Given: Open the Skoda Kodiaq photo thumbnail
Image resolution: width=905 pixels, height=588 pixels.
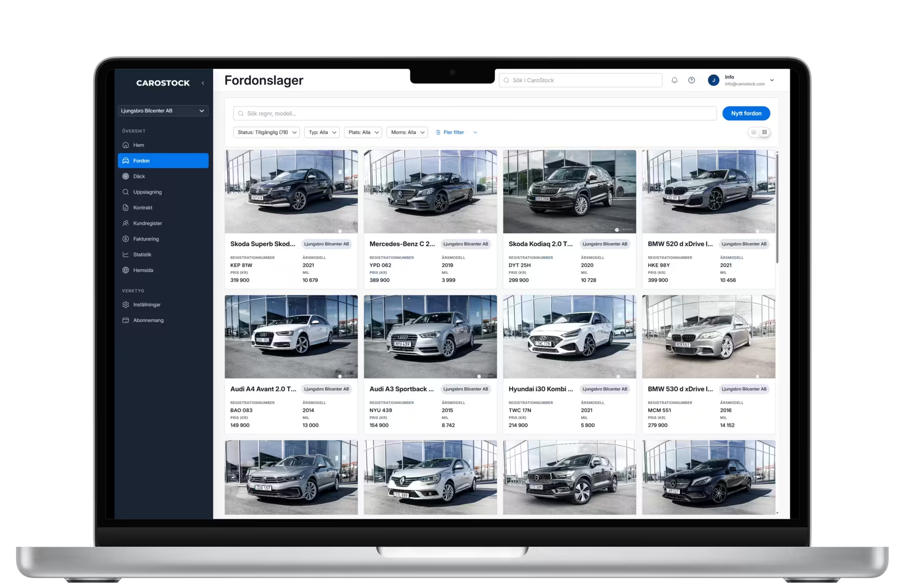Looking at the screenshot, I should coord(569,191).
